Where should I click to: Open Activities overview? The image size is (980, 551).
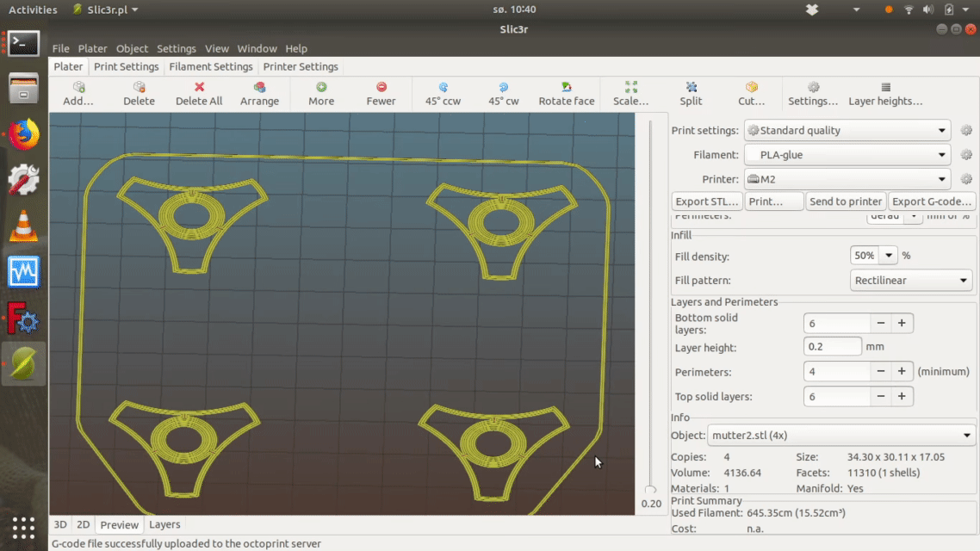pyautogui.click(x=33, y=9)
